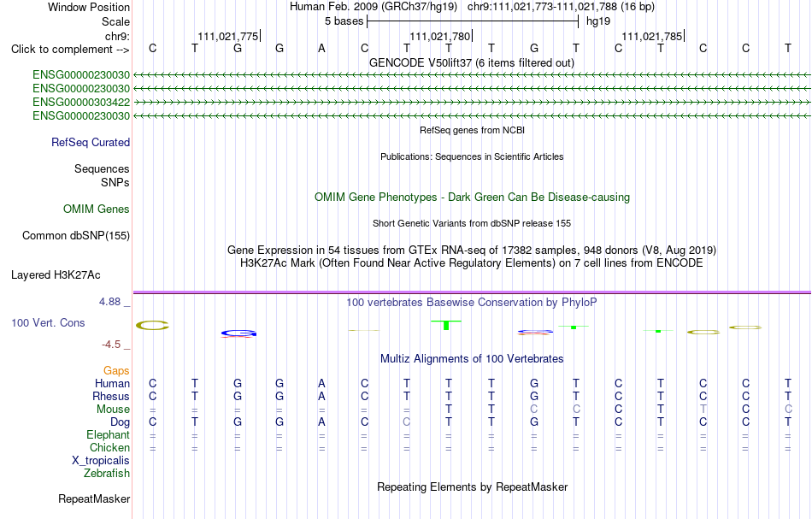Click the faded 'C' in the Dog row

tap(407, 422)
